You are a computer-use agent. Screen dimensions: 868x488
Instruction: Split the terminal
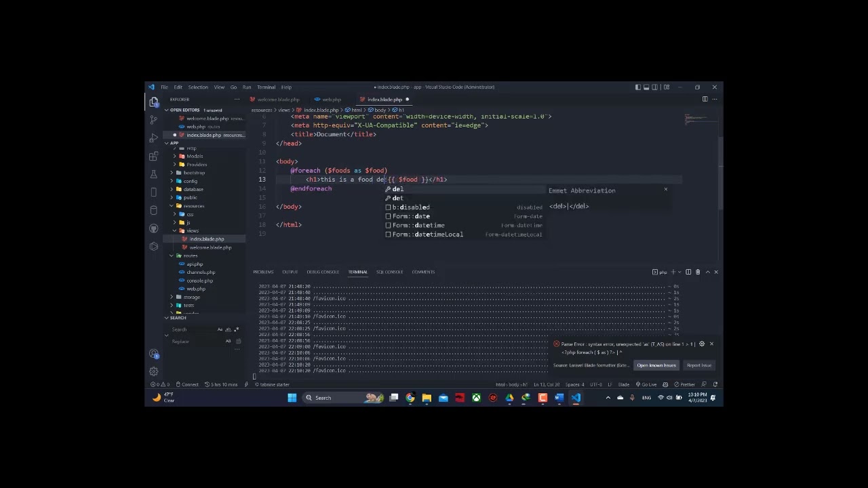[688, 272]
